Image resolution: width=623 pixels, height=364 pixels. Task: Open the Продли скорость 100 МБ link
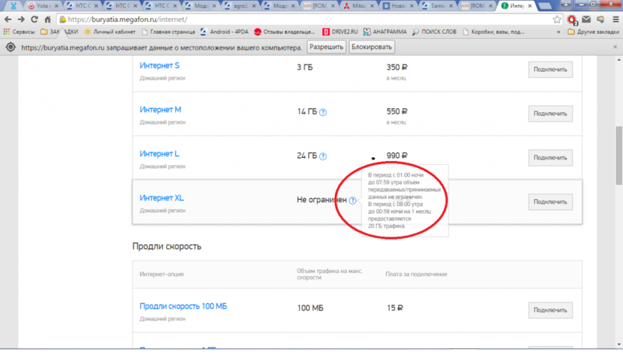pos(183,306)
